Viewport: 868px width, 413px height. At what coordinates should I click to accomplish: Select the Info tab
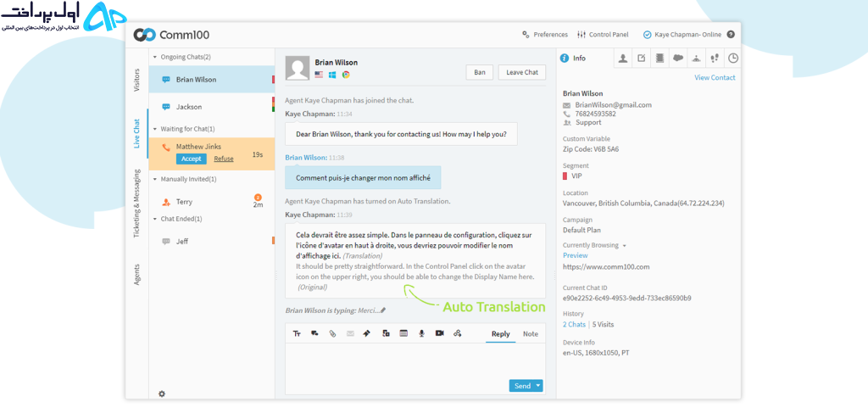(573, 59)
